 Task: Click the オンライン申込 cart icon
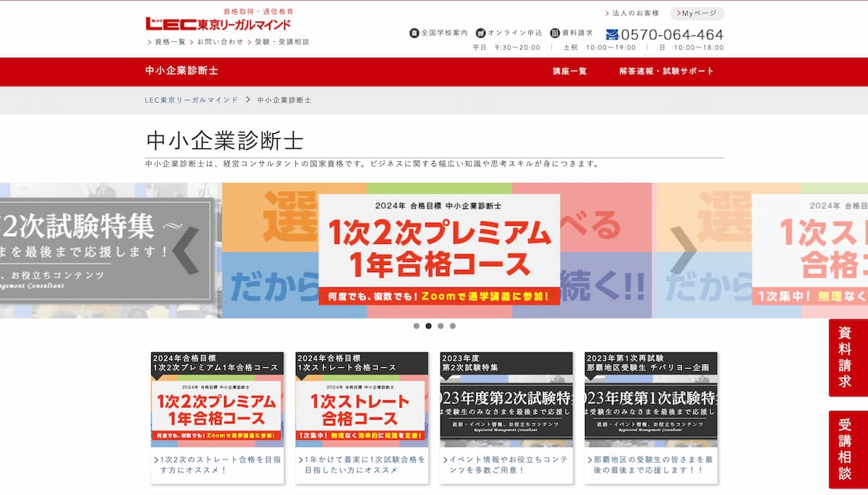pos(481,33)
